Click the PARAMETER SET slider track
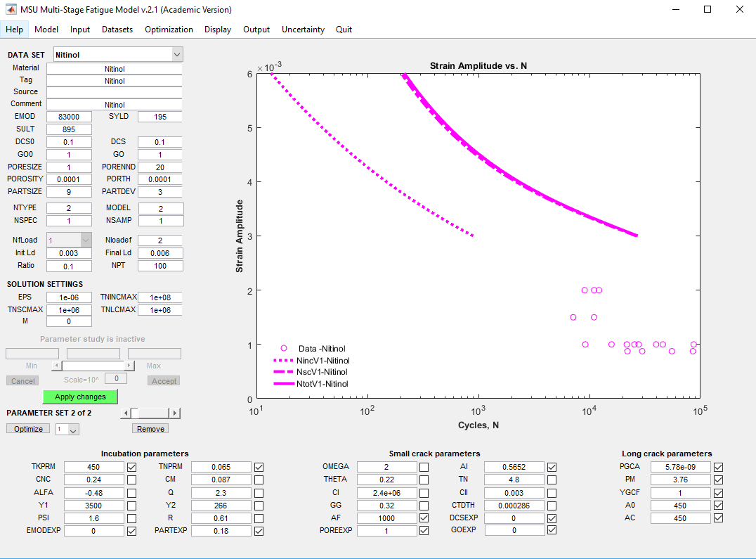The width and height of the screenshot is (756, 559). click(156, 413)
